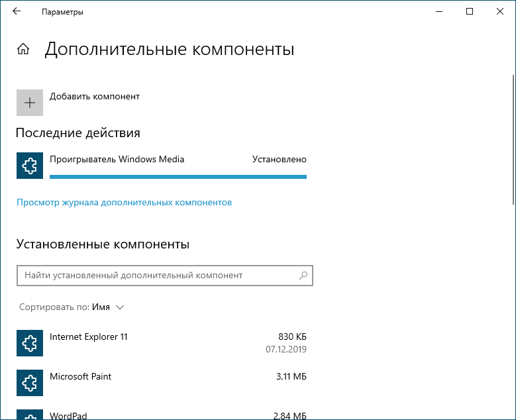Select the Microsoft Paint puzzle icon
The width and height of the screenshot is (516, 420).
30,383
